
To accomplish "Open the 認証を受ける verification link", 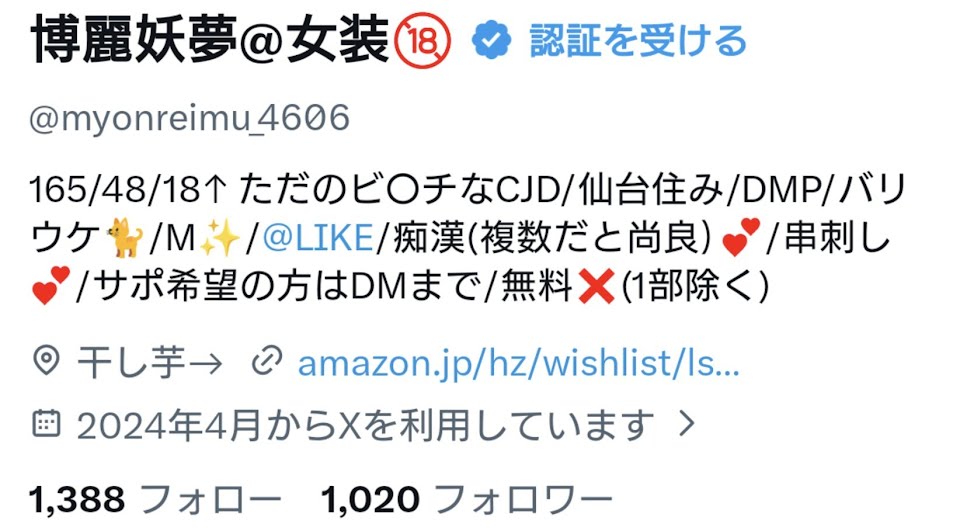I will (x=638, y=41).
